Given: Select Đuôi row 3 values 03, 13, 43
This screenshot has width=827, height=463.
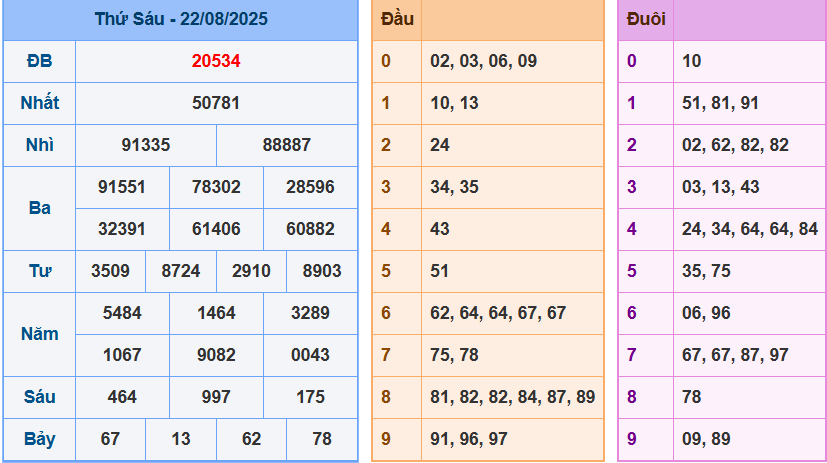Looking at the screenshot, I should click(720, 187).
